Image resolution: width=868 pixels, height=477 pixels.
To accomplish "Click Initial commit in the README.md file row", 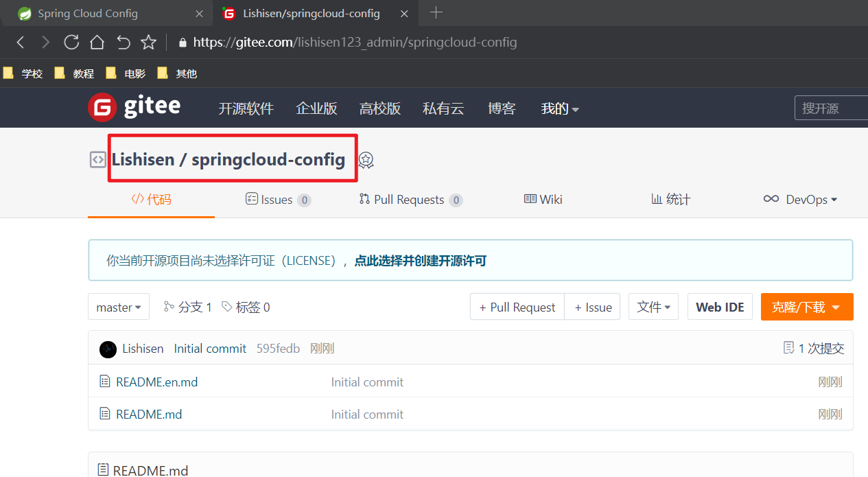I will pyautogui.click(x=367, y=415).
